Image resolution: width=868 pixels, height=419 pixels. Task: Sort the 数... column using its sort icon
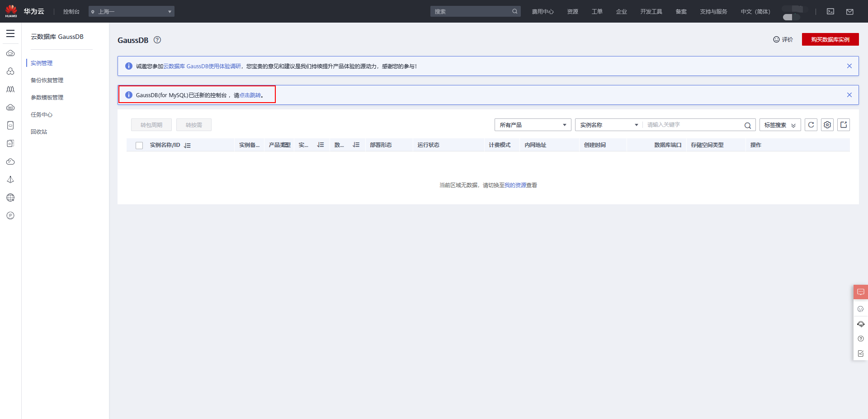356,145
